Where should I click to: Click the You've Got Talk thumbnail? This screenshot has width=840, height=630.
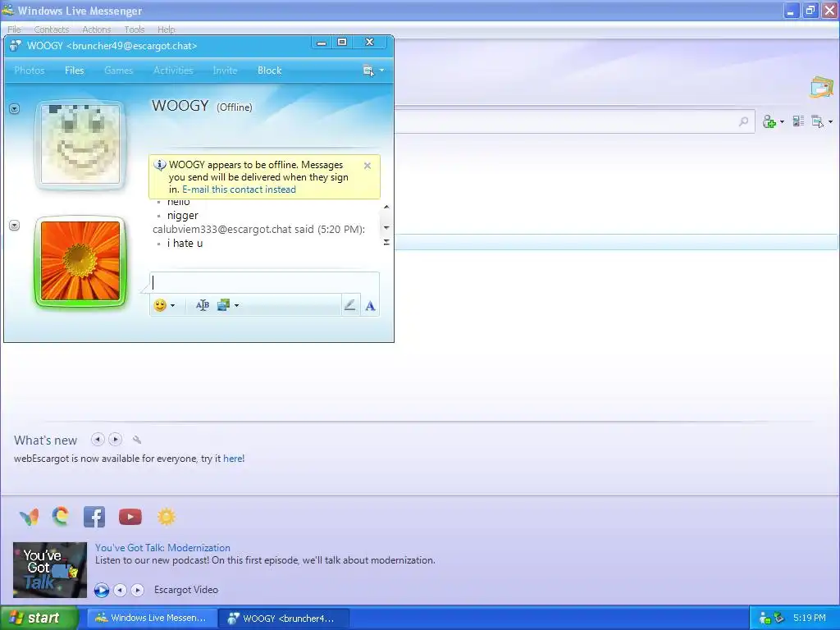click(x=50, y=570)
